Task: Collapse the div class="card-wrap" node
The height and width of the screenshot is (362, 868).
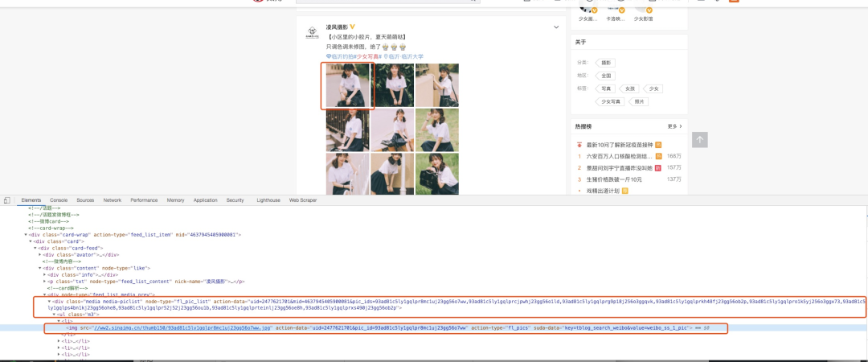Action: coord(27,235)
